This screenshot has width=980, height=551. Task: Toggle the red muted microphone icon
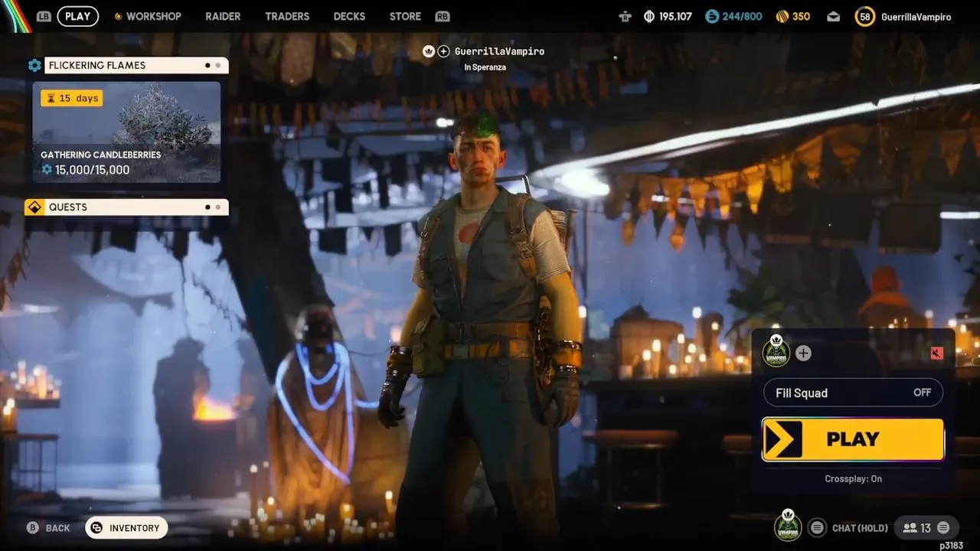936,353
